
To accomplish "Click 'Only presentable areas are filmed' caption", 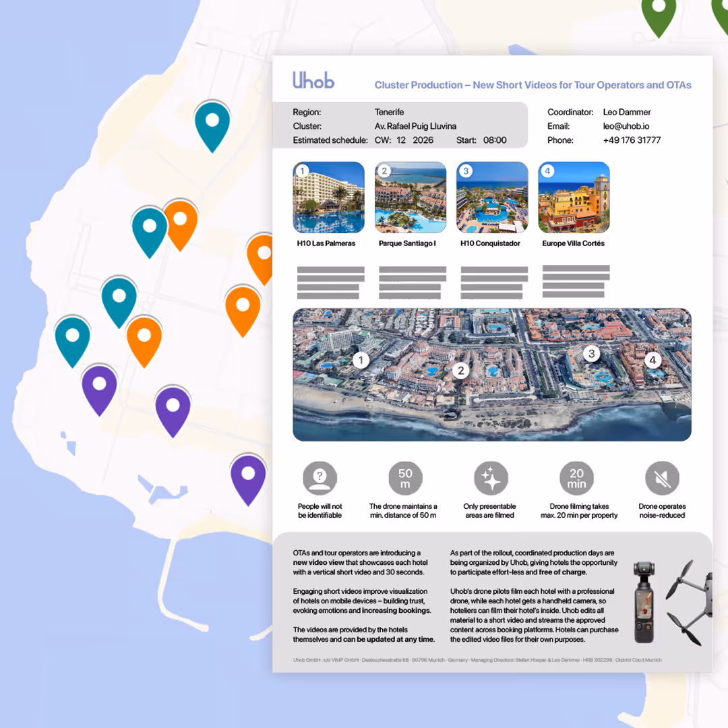I will (490, 511).
